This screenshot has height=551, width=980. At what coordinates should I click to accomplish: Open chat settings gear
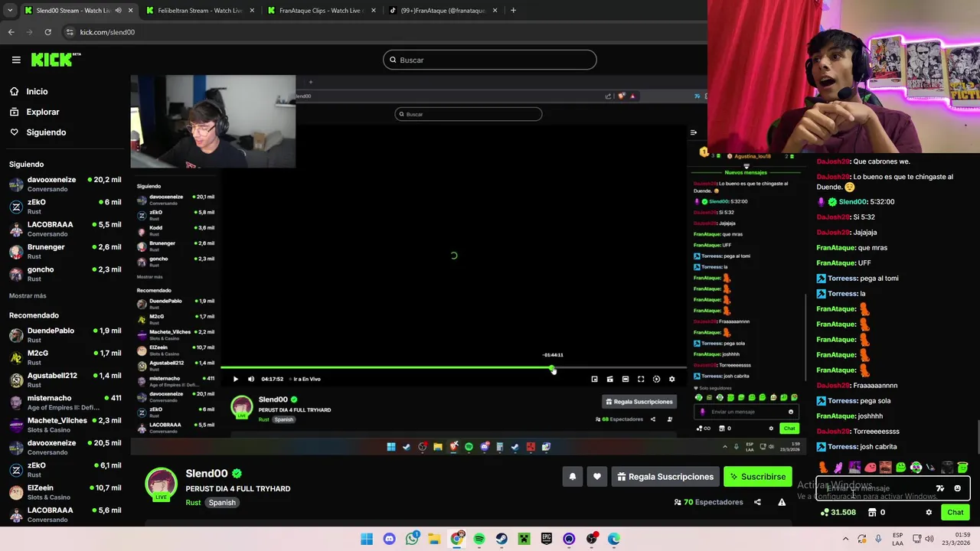click(x=929, y=513)
